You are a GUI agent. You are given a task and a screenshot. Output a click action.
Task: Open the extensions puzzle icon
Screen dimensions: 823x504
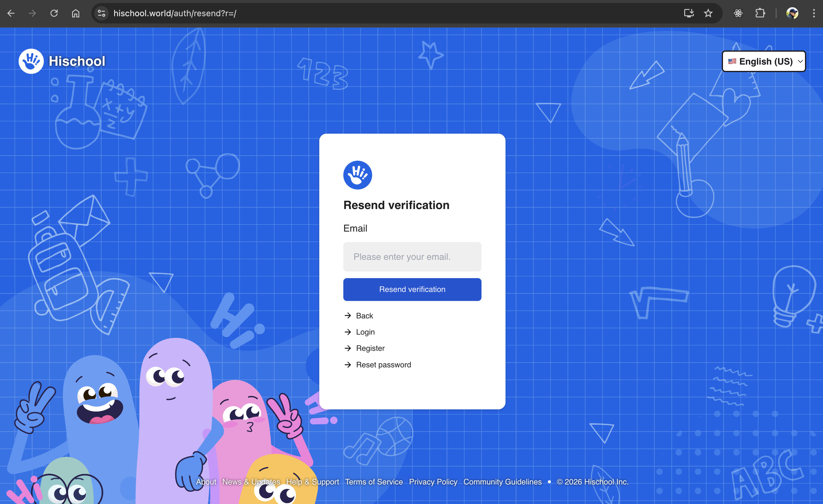pyautogui.click(x=760, y=13)
